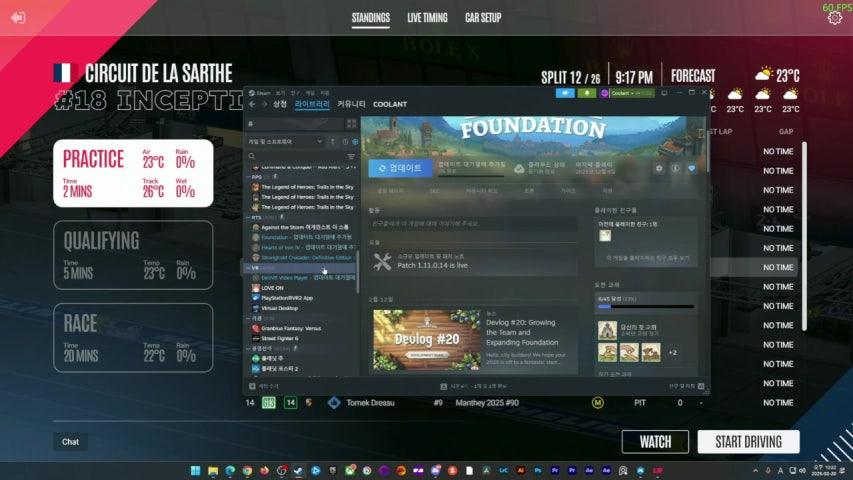
Task: Select the Practice session card
Action: click(x=133, y=173)
